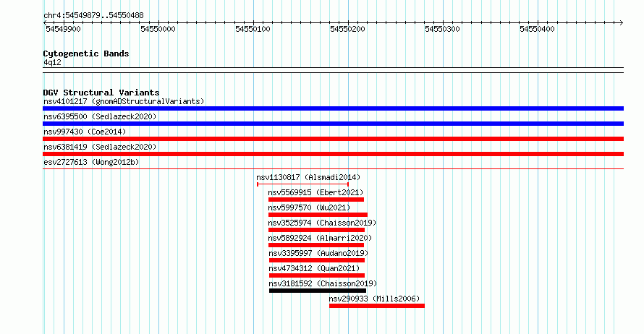
Task: Click ruler position 54550100
Action: (253, 29)
